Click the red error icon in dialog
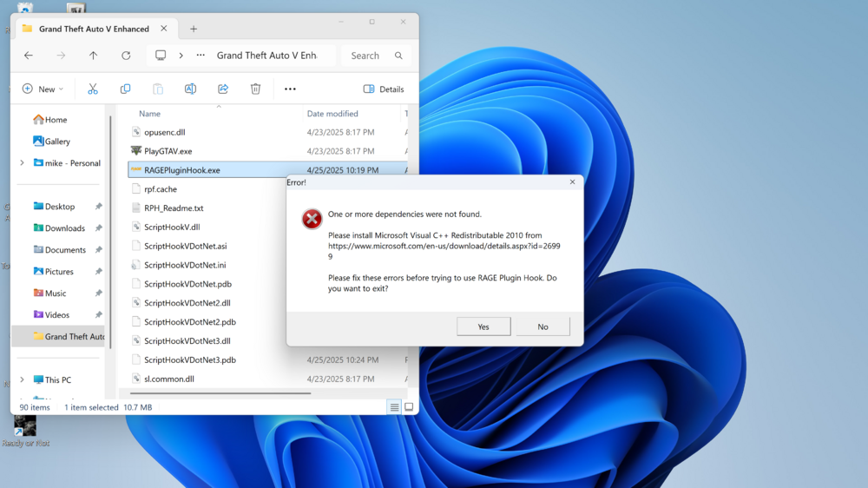This screenshot has width=868, height=488. (312, 219)
